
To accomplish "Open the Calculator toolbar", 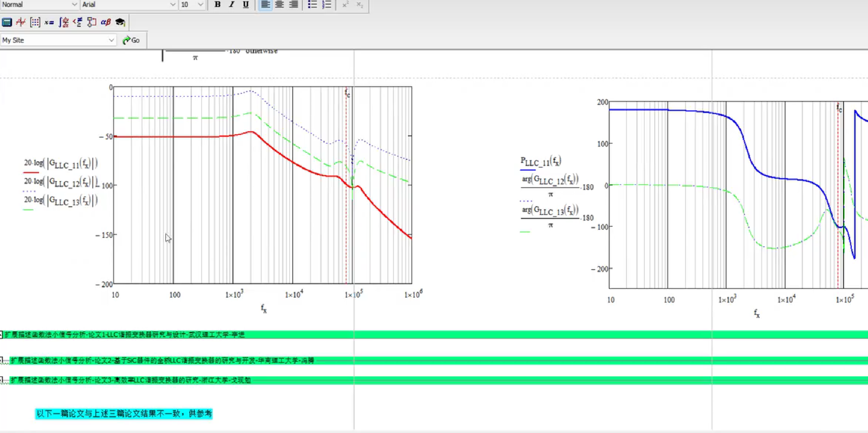I will click(x=7, y=22).
